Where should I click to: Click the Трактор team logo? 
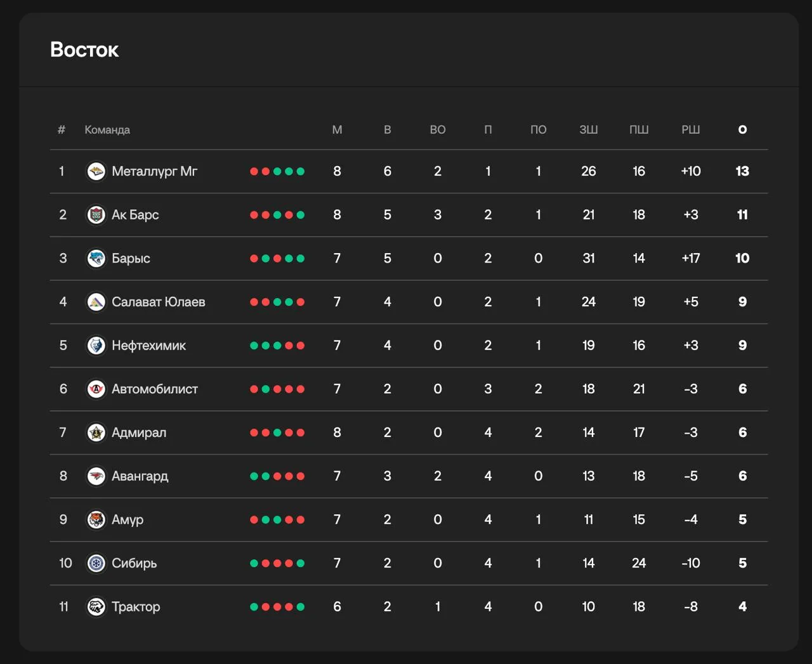(x=96, y=607)
